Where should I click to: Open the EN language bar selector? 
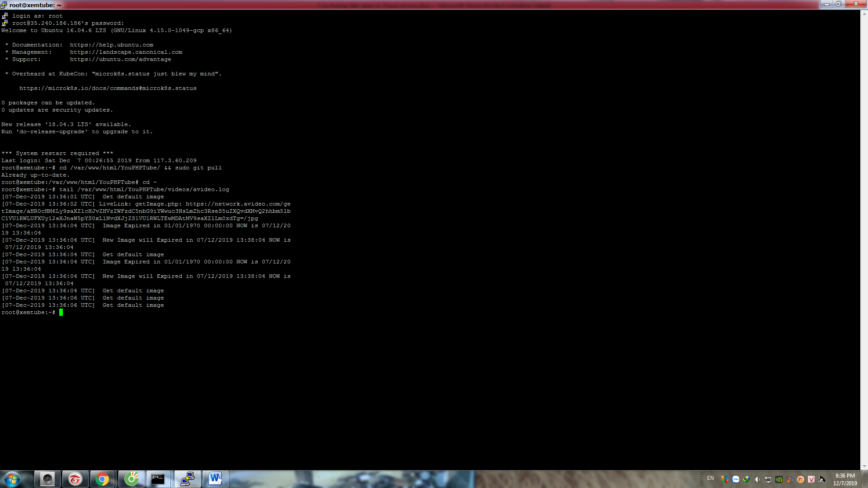710,478
